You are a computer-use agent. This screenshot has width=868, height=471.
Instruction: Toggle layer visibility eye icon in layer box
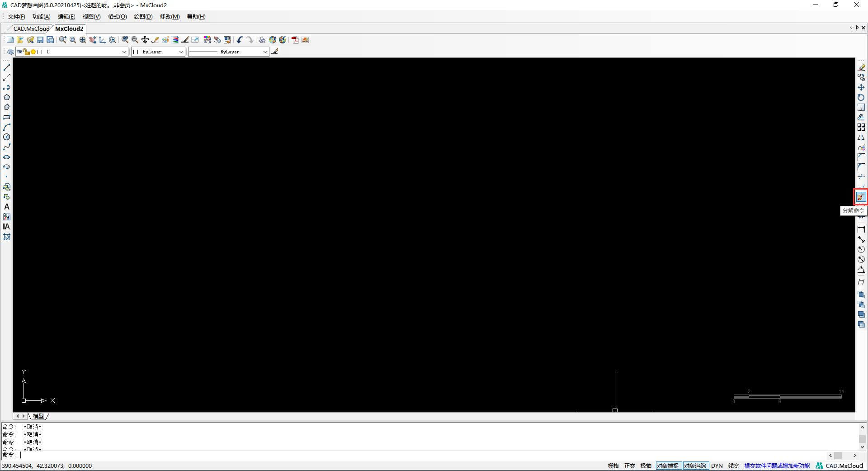pos(20,52)
